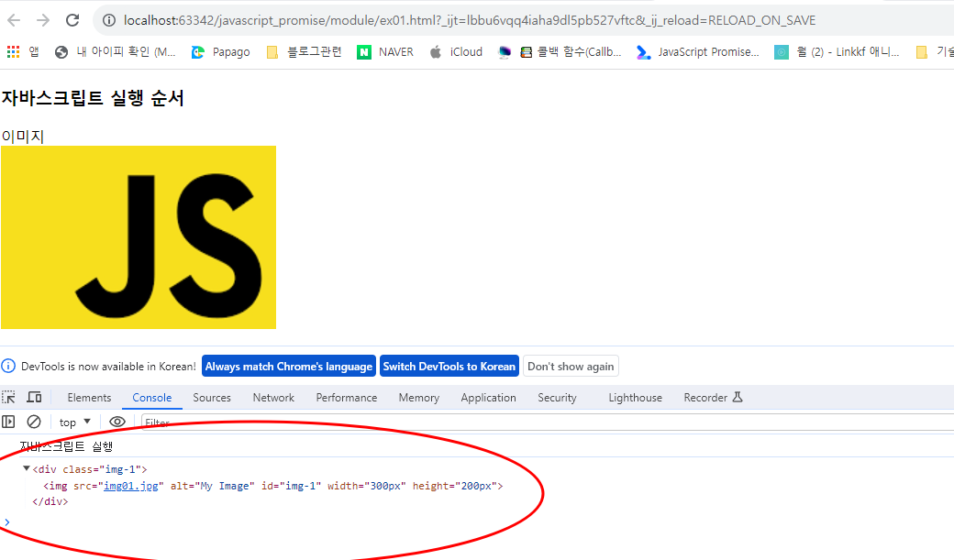The image size is (954, 560).
Task: Activate the inspect element picker icon
Action: click(9, 397)
